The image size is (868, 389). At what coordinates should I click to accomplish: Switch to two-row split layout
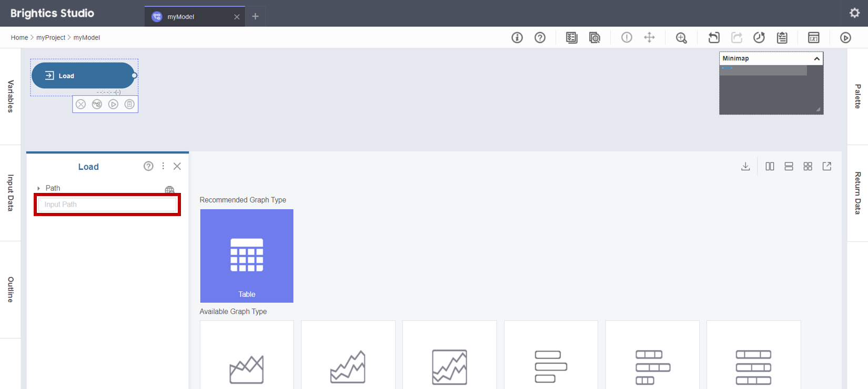pyautogui.click(x=789, y=166)
